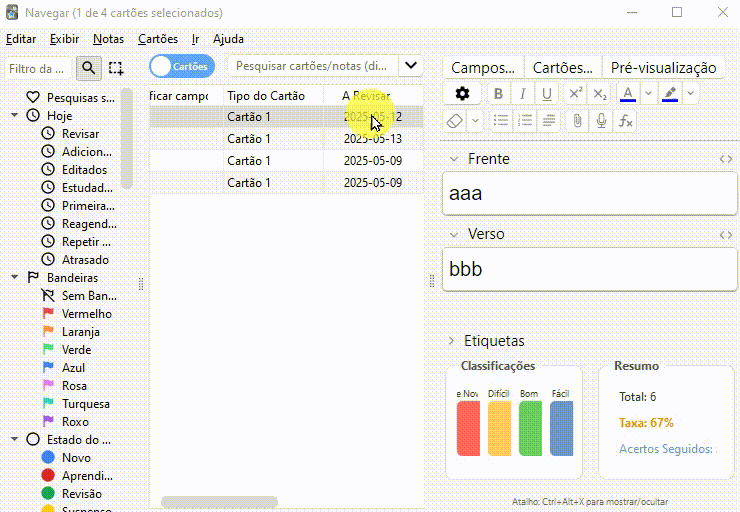Expand the Etiquetas section
This screenshot has height=512, width=740.
pyautogui.click(x=452, y=341)
